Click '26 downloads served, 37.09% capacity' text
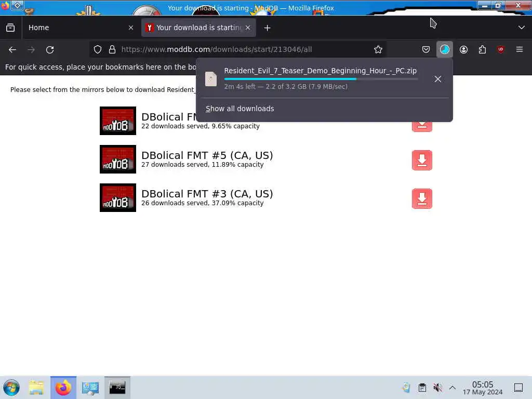Screen dimensions: 532x399 pos(202,203)
